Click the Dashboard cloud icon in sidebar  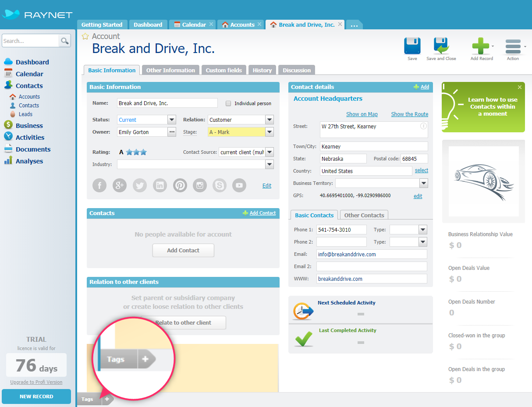(8, 62)
